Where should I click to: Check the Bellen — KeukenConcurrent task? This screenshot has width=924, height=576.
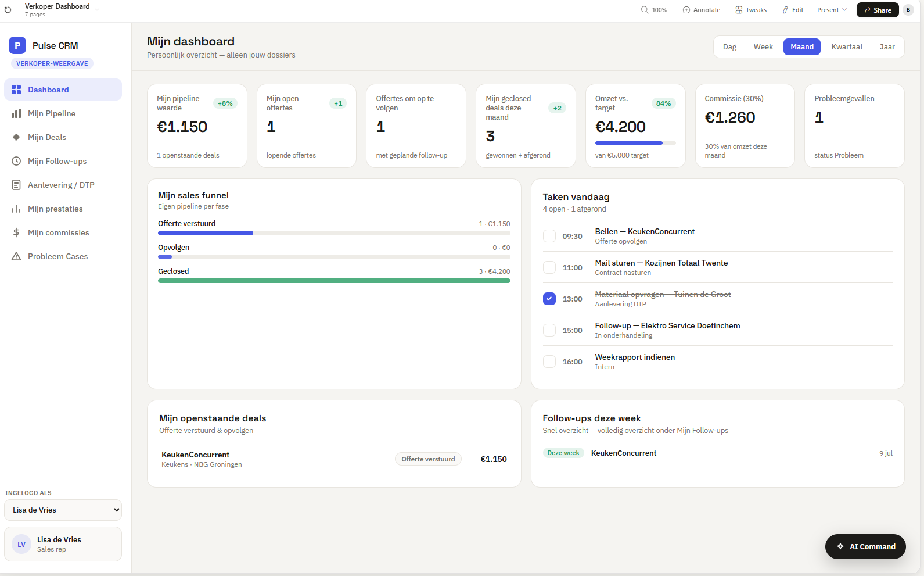[549, 236]
